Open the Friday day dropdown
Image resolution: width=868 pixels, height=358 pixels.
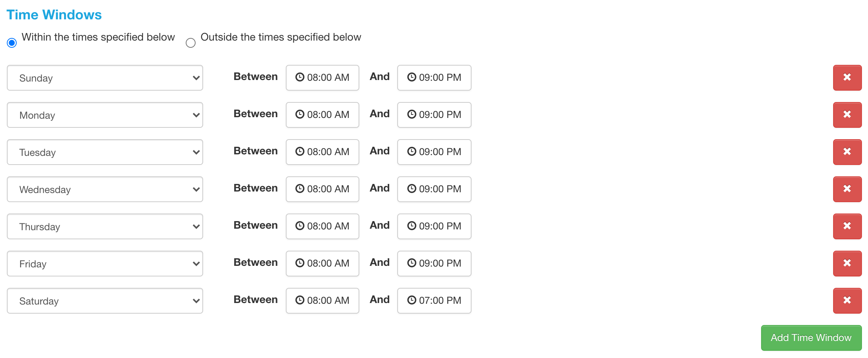click(105, 264)
